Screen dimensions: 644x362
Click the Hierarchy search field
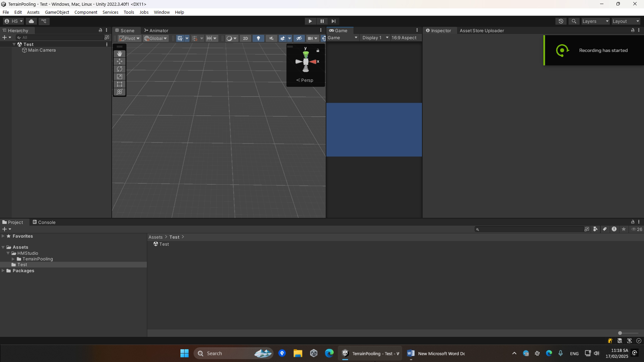click(x=60, y=38)
